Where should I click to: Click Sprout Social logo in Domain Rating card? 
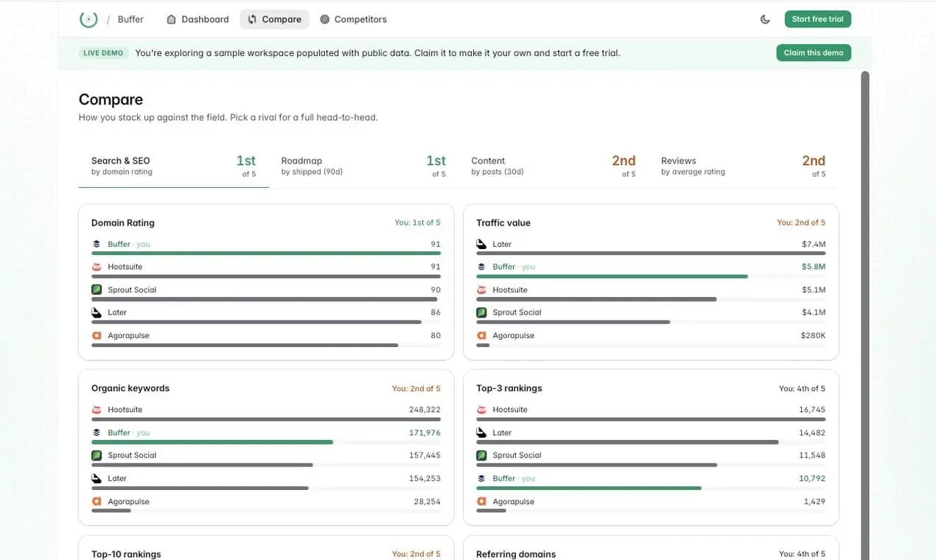click(96, 290)
